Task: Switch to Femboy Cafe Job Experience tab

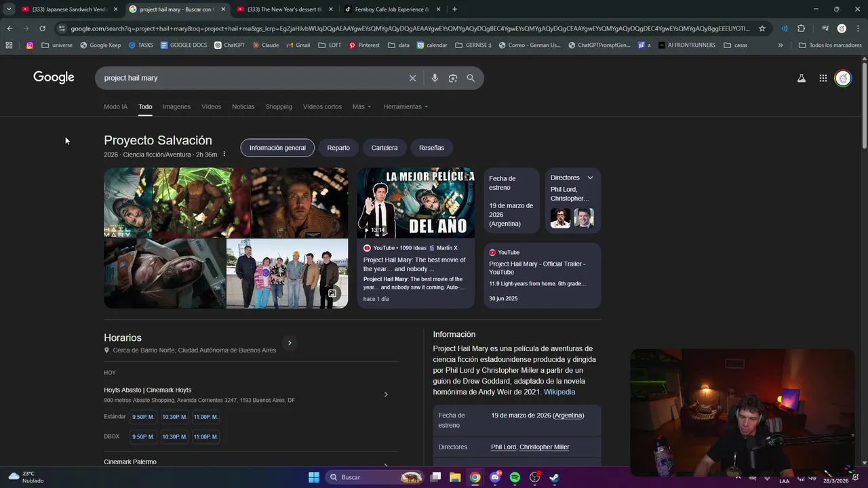Action: click(x=393, y=9)
